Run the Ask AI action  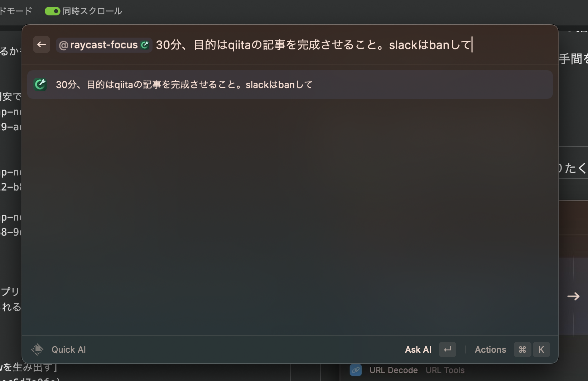418,350
